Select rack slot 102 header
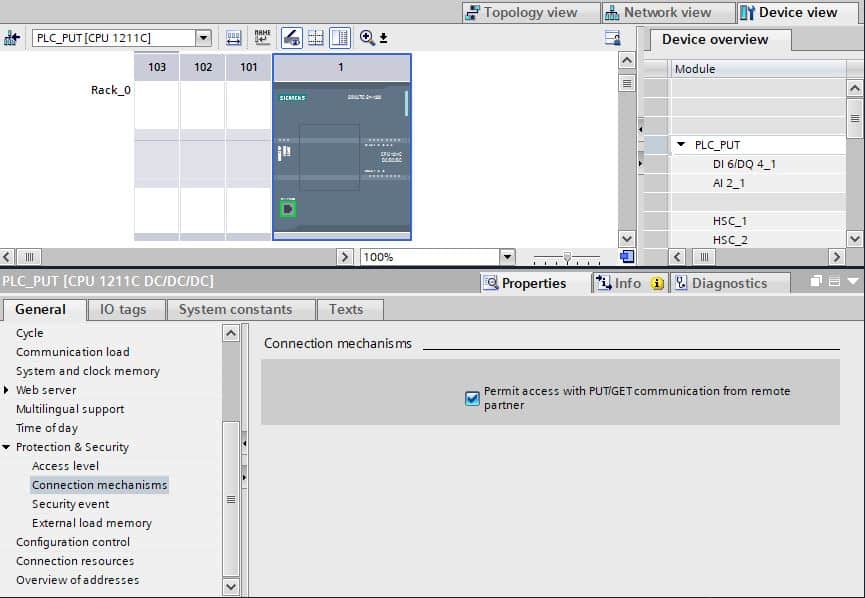 (x=203, y=67)
